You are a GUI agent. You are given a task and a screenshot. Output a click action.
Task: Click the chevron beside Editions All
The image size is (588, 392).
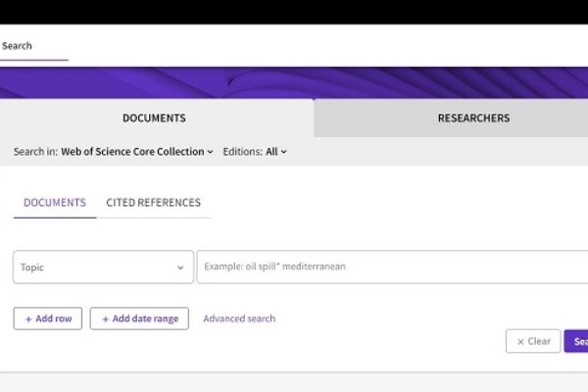point(284,152)
